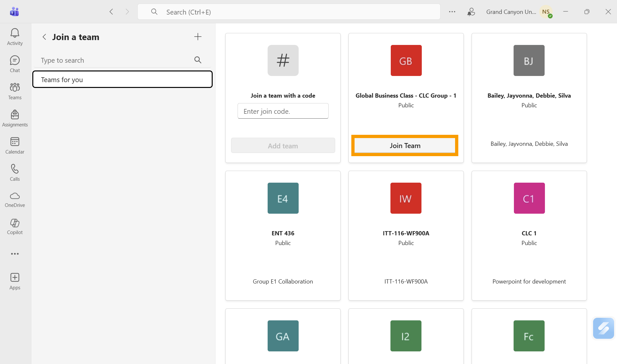This screenshot has height=364, width=617.
Task: Open the ITT-116-WF900A team card
Action: point(406,235)
